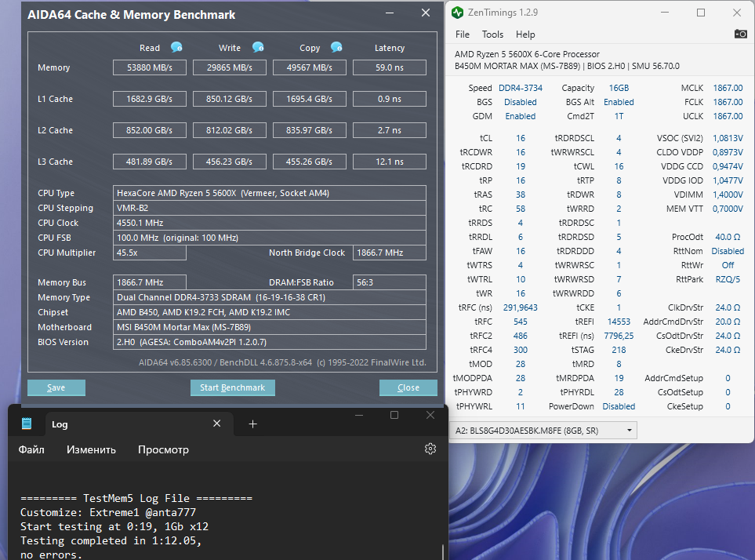755x560 pixels.
Task: Minimize the AIDA64 benchmark window
Action: (x=390, y=13)
